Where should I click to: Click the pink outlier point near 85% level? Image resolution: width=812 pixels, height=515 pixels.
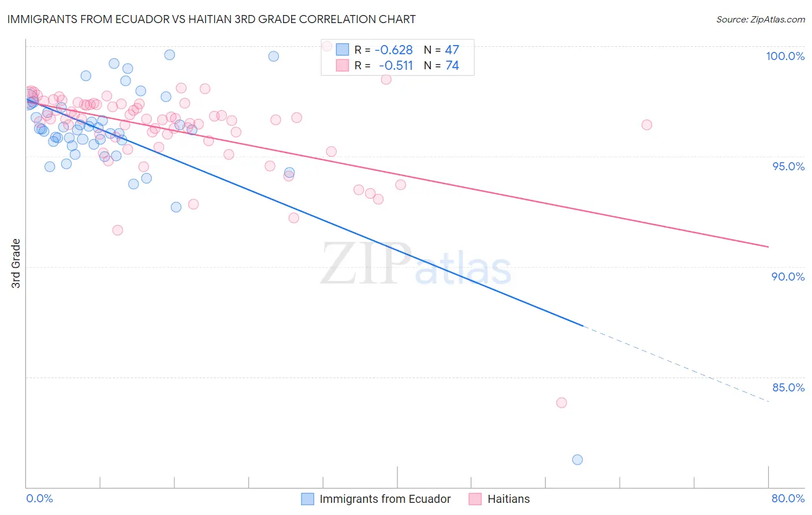pos(561,402)
